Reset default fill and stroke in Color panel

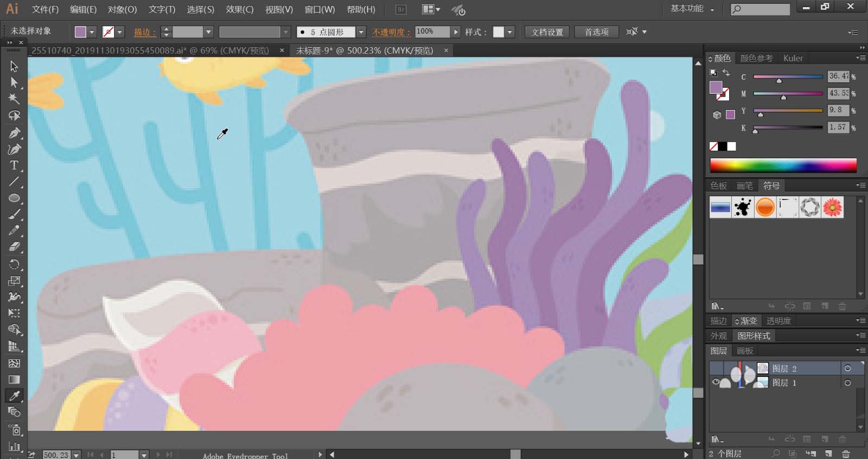(713, 73)
